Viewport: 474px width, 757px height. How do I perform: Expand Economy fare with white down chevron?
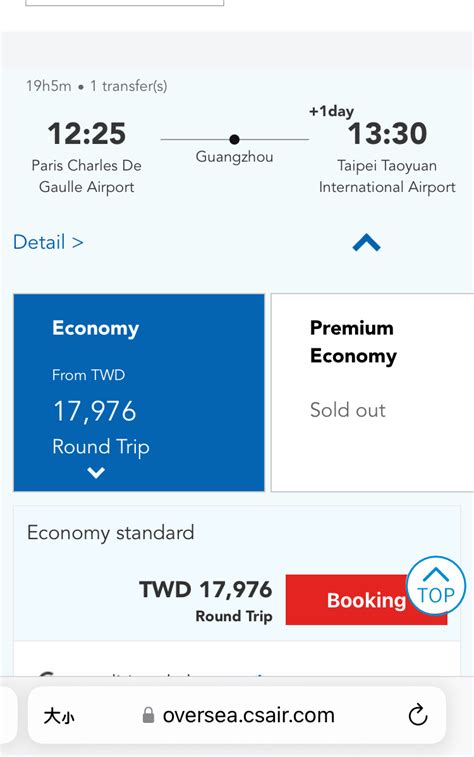[x=96, y=473]
